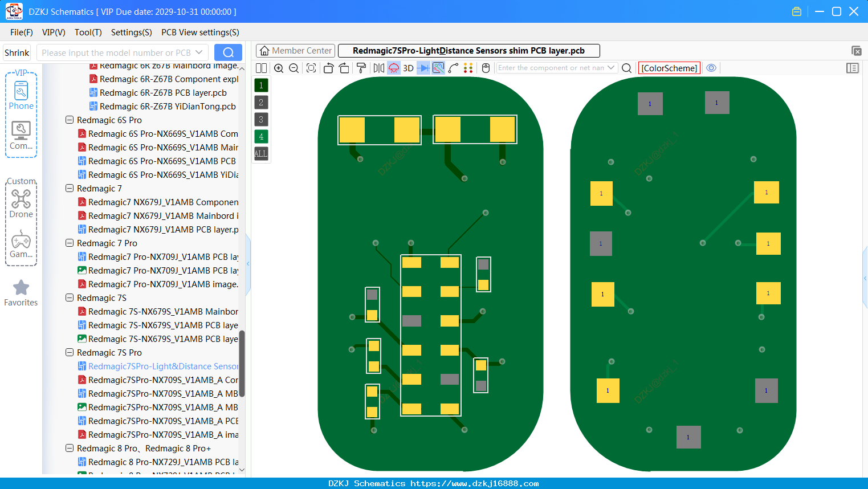Zoom out of the PCB view

(294, 68)
